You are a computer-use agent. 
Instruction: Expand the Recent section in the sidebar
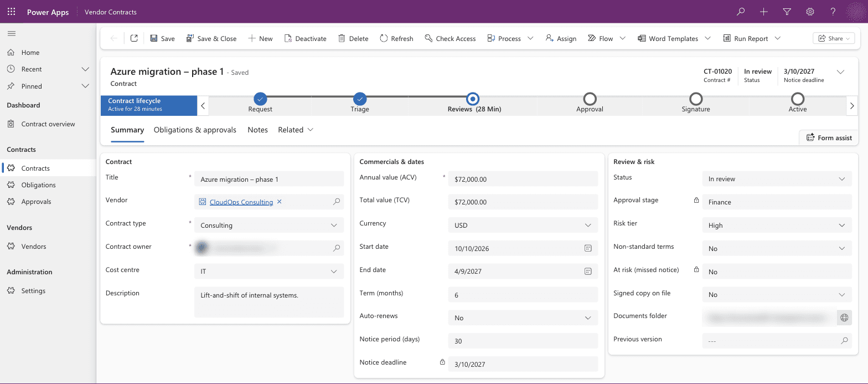pyautogui.click(x=85, y=69)
